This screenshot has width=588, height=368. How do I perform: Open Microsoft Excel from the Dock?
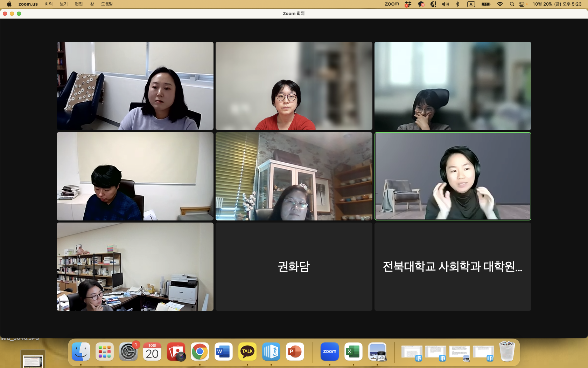(353, 352)
